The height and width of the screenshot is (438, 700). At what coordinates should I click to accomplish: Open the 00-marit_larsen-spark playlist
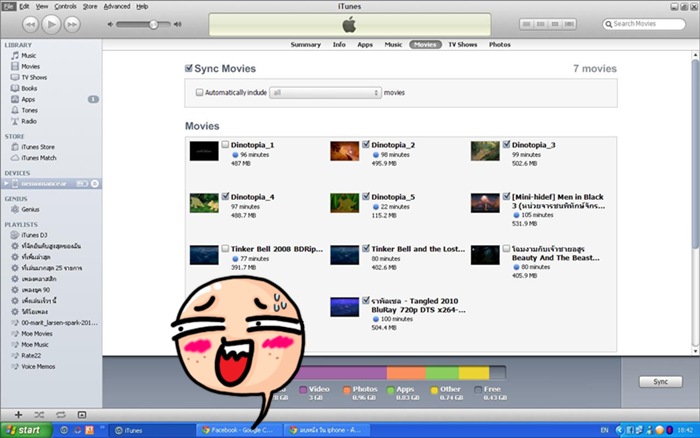click(x=59, y=323)
